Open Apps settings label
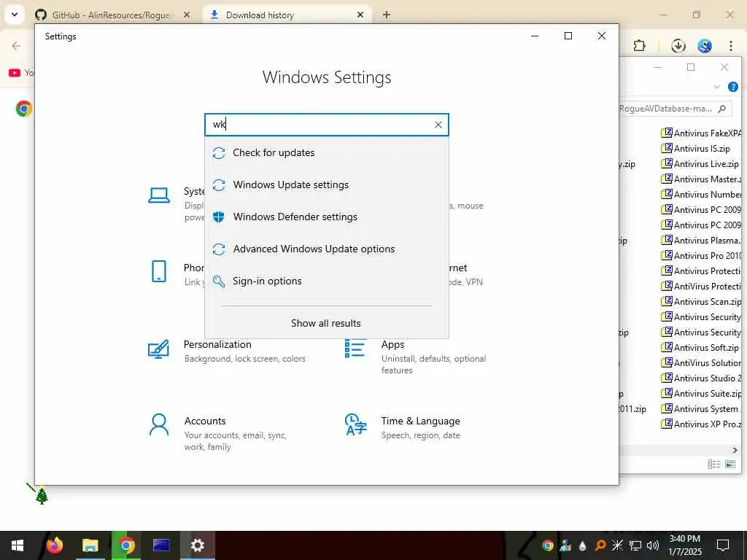 392,344
